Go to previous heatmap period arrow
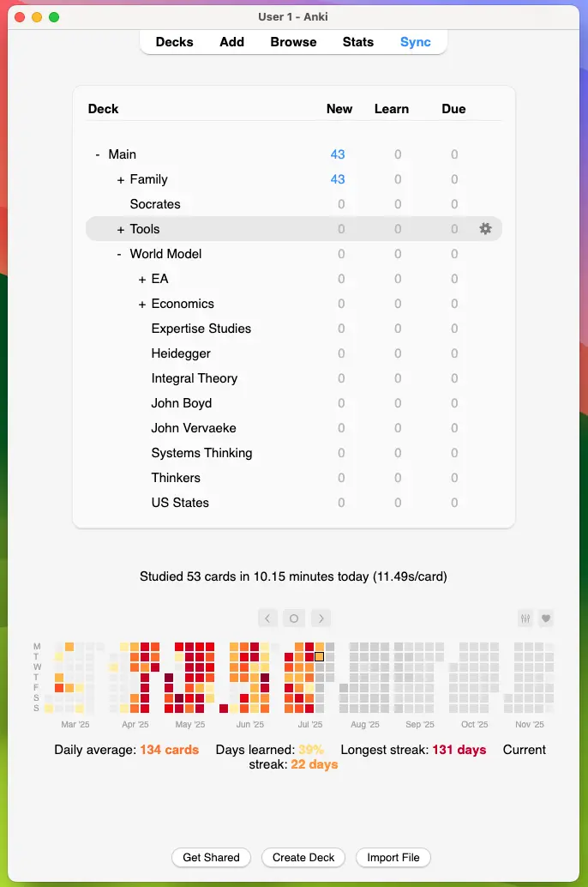 267,618
